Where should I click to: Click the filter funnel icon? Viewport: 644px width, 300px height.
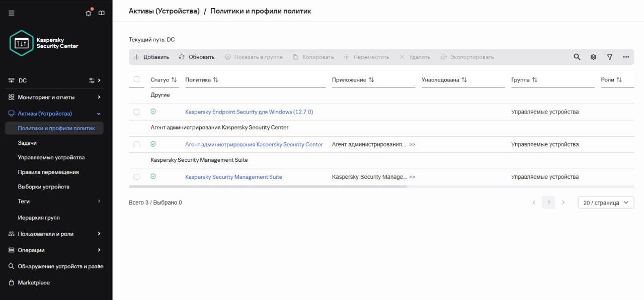(x=610, y=57)
